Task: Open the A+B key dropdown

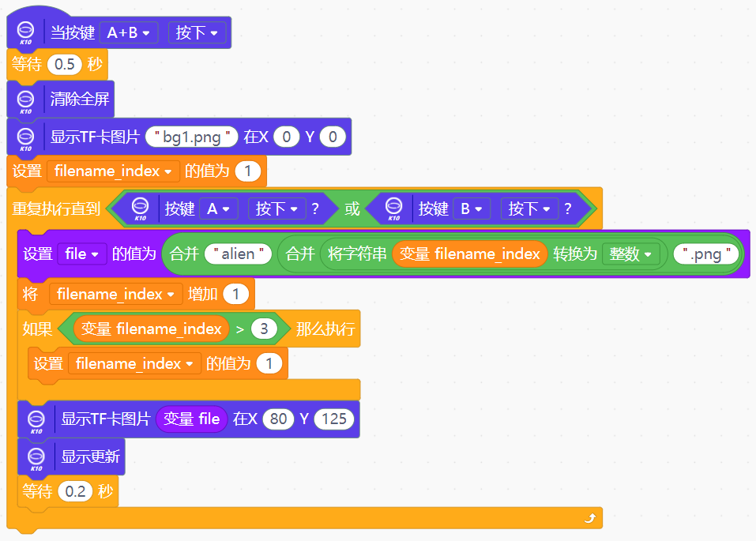Action: pyautogui.click(x=129, y=33)
